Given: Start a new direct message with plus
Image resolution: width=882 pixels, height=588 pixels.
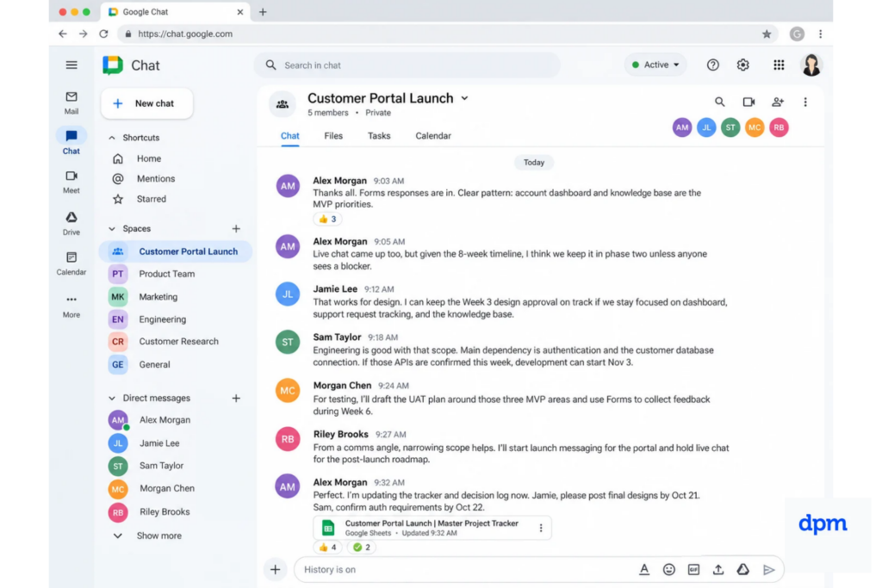Looking at the screenshot, I should pyautogui.click(x=236, y=398).
